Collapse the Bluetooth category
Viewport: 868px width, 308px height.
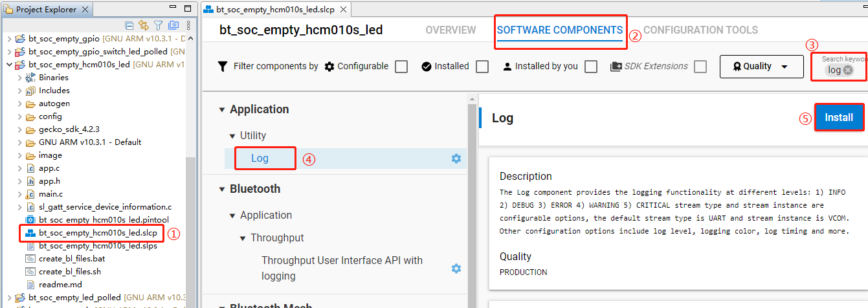[223, 190]
